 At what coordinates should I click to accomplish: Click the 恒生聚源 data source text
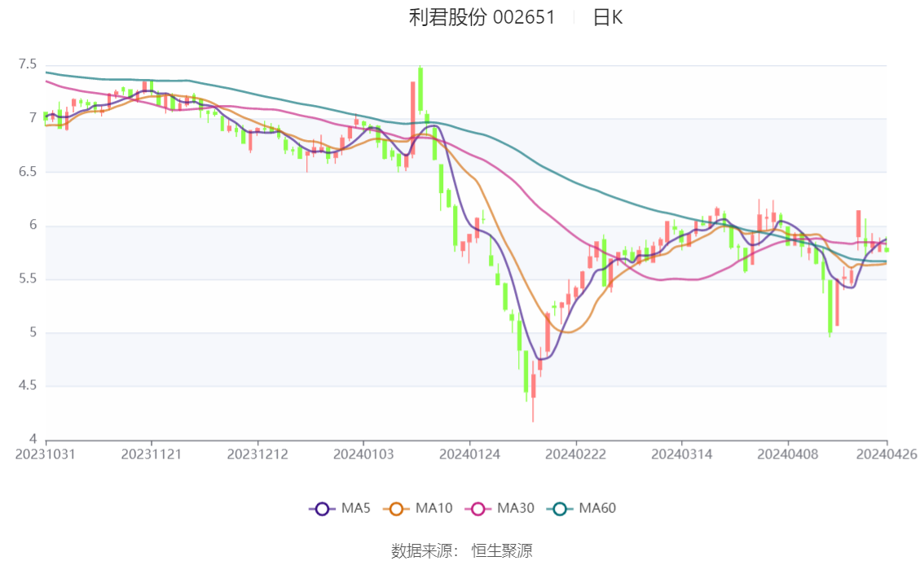(502, 551)
